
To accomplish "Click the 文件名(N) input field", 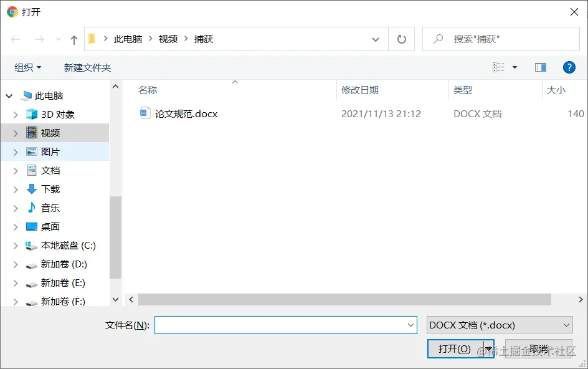I will pos(286,325).
